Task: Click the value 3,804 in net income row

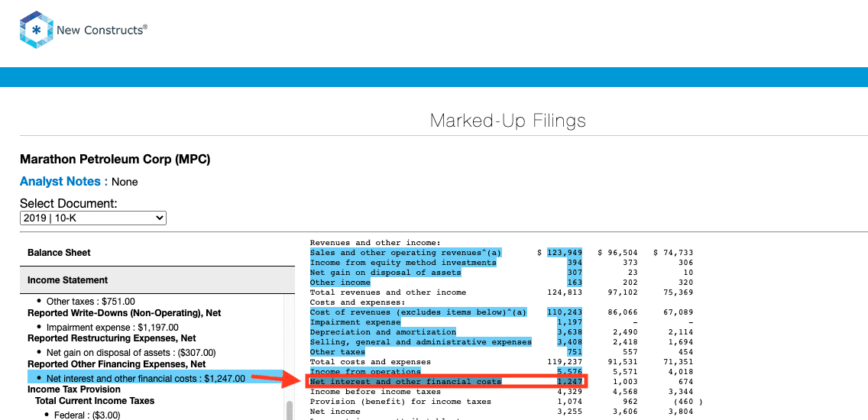Action: 681,412
